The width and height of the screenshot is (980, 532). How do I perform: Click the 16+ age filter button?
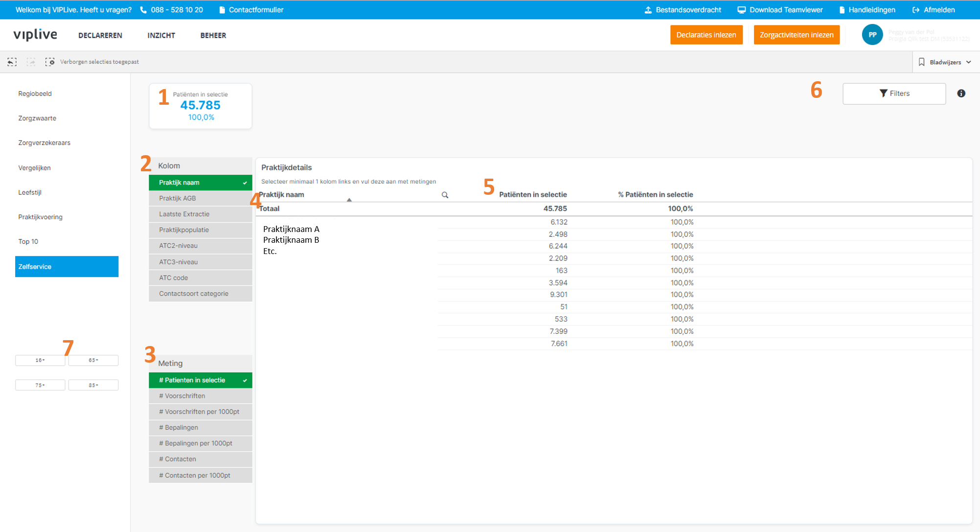coord(40,360)
